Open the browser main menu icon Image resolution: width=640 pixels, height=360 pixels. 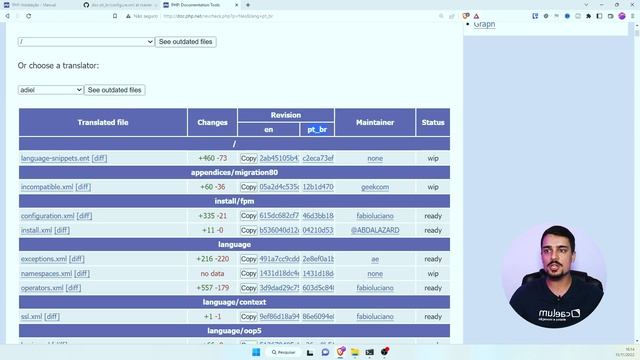tap(633, 16)
